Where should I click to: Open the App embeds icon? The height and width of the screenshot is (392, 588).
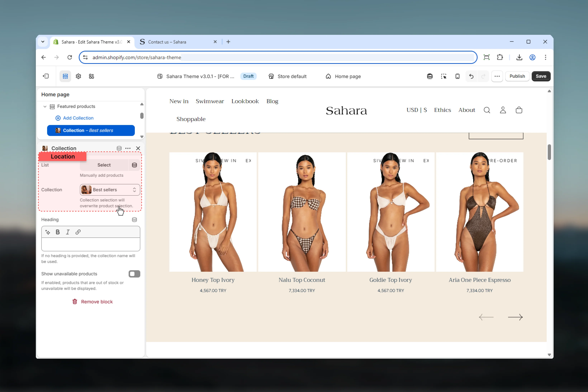91,76
